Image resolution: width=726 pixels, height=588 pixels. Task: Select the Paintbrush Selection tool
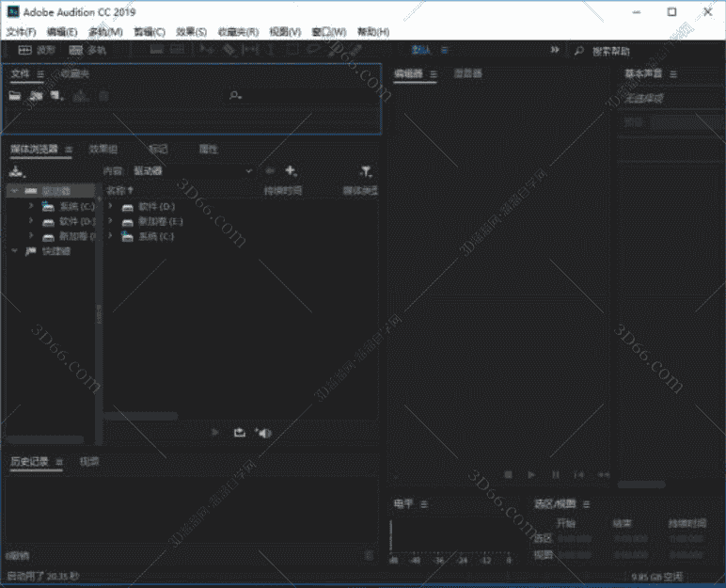(x=334, y=50)
